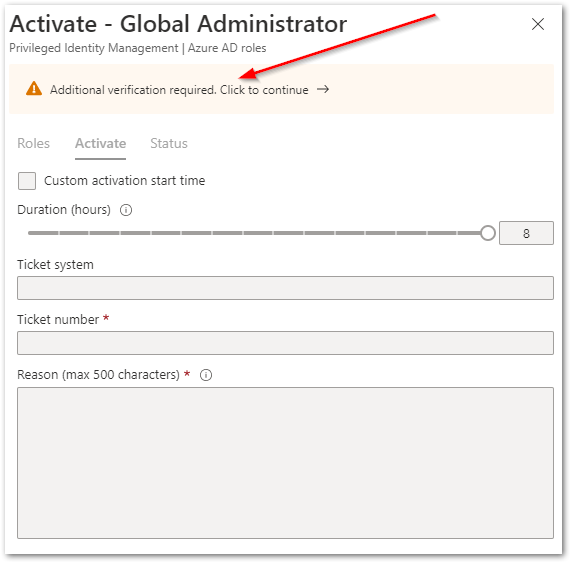Click the 'Click to continue' text
This screenshot has width=571, height=563.
[264, 90]
